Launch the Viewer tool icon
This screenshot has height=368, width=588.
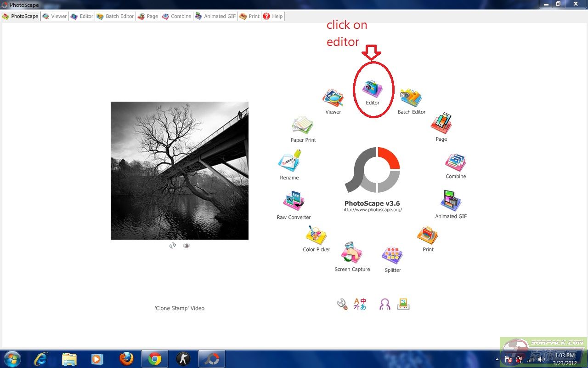point(333,98)
